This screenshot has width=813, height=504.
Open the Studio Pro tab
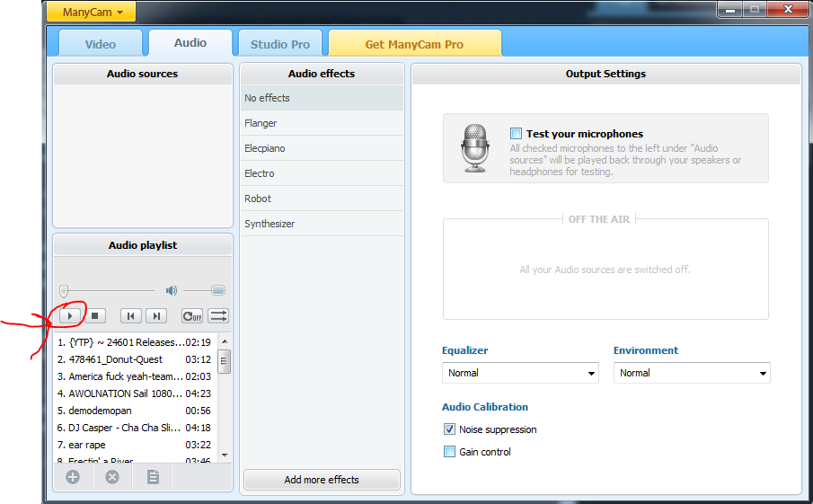click(280, 44)
